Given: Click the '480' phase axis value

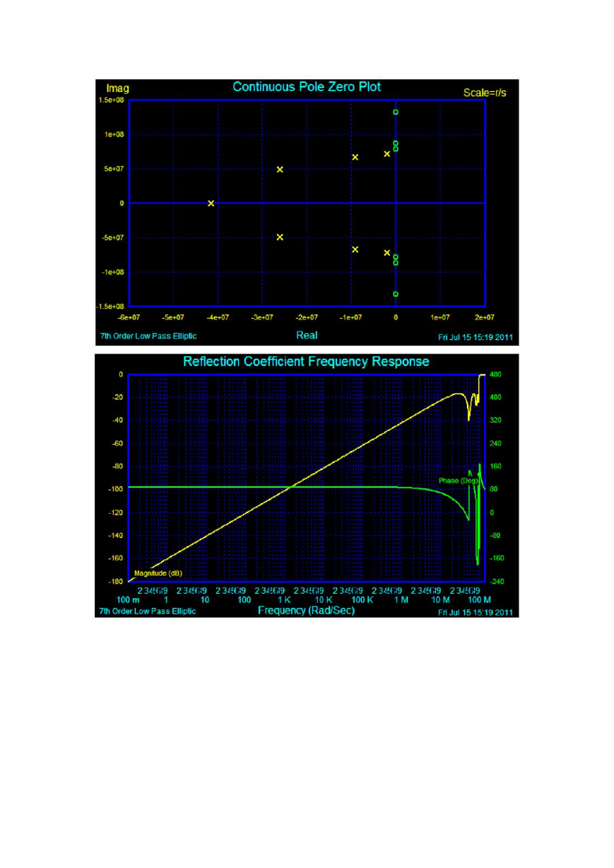Looking at the screenshot, I should (x=495, y=374).
